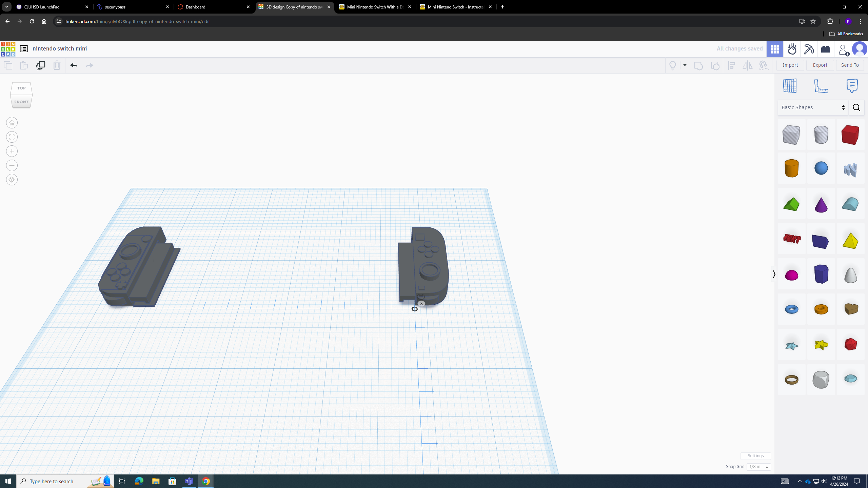The height and width of the screenshot is (488, 868).
Task: Pick the striped Box hole shape
Action: tap(791, 135)
